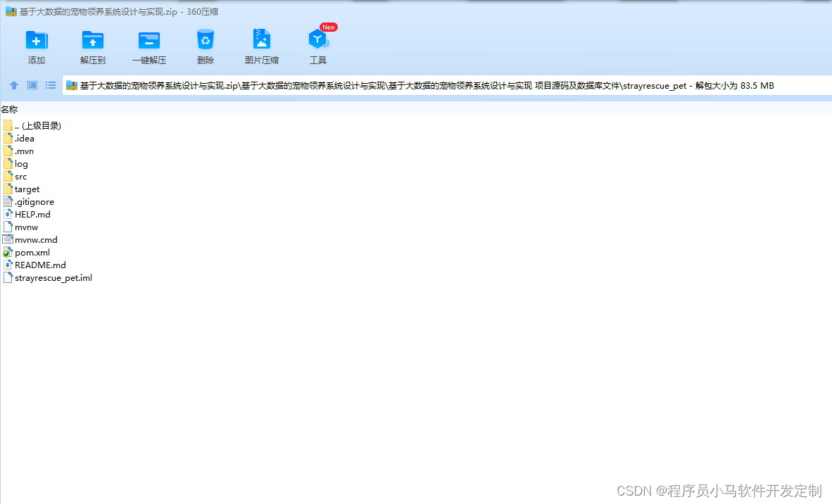Select the .gitignore file
Image resolution: width=832 pixels, height=504 pixels.
[x=29, y=202]
